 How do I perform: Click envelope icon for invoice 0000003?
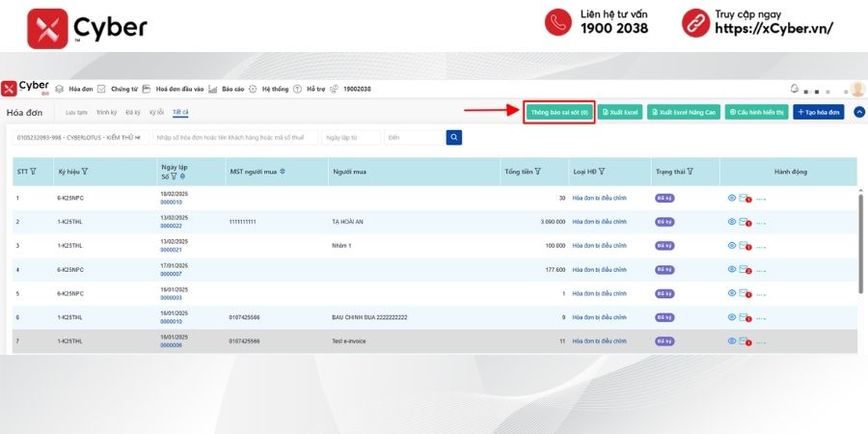pos(745,293)
